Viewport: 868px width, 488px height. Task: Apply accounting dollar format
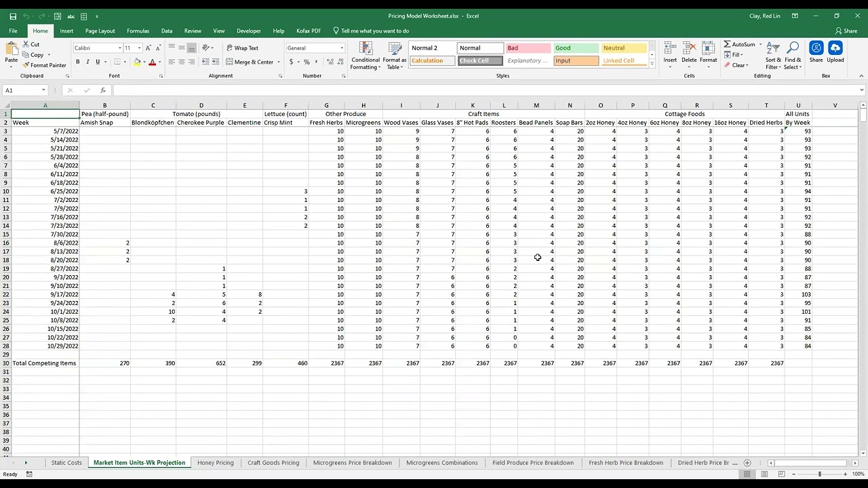pyautogui.click(x=291, y=62)
